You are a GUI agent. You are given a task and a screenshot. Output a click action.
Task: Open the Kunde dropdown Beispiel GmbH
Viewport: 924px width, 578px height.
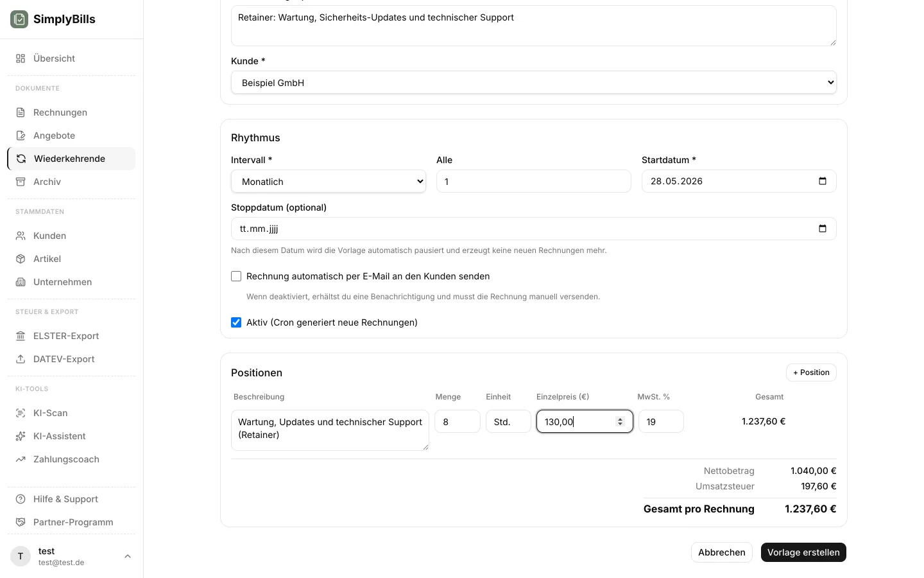(x=534, y=82)
